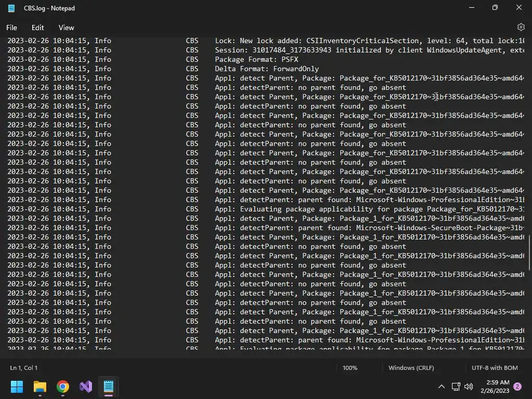Open the Edit menu
The width and height of the screenshot is (532, 399).
[37, 28]
